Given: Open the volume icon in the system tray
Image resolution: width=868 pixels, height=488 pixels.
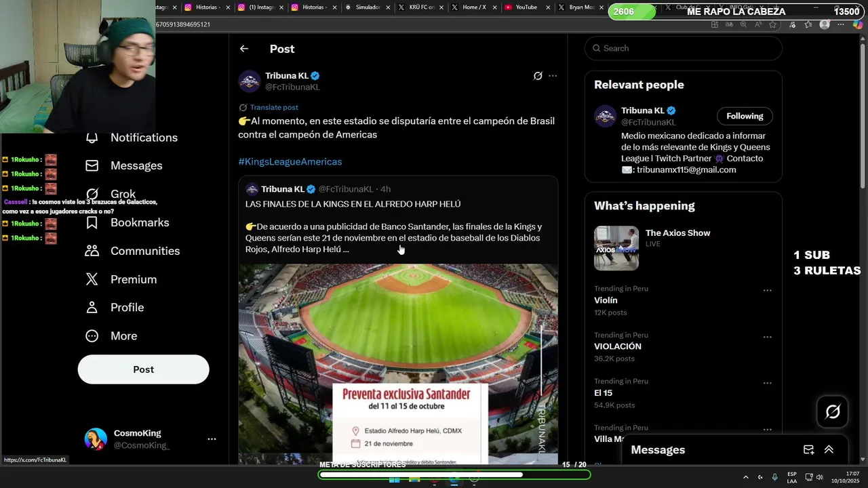Looking at the screenshot, I should coord(820,477).
